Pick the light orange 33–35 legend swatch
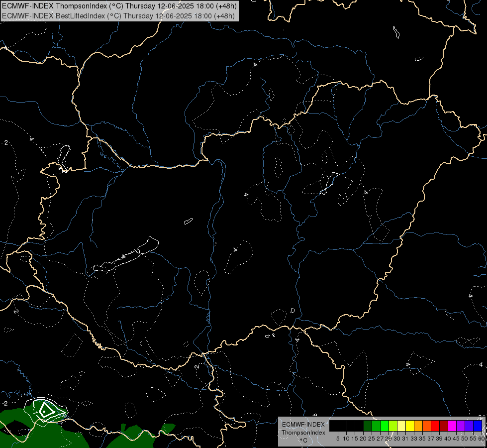Screen dimensions: 487x448 point(418,426)
